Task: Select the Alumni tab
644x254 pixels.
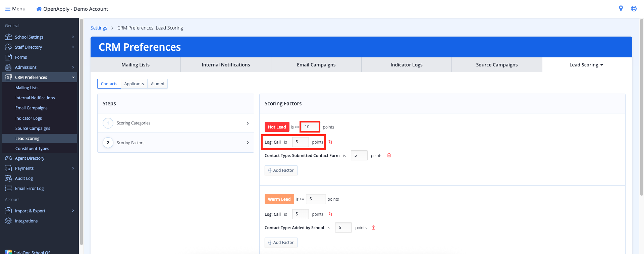Action: (157, 84)
